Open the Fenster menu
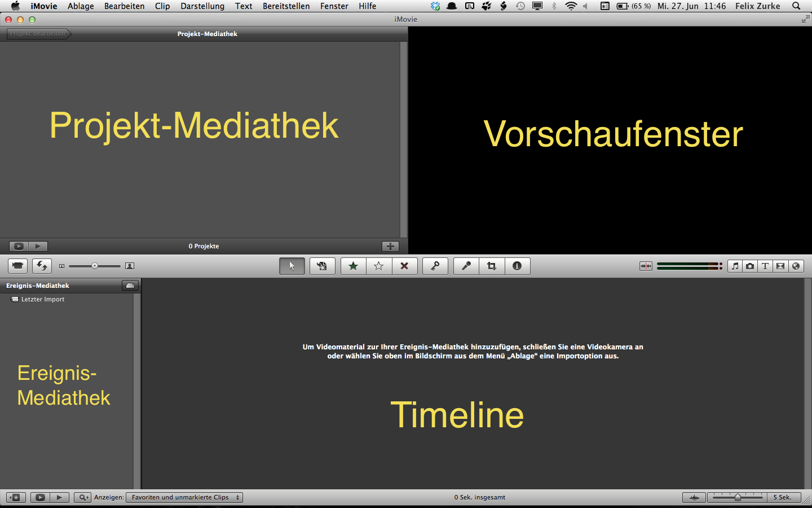 click(334, 6)
